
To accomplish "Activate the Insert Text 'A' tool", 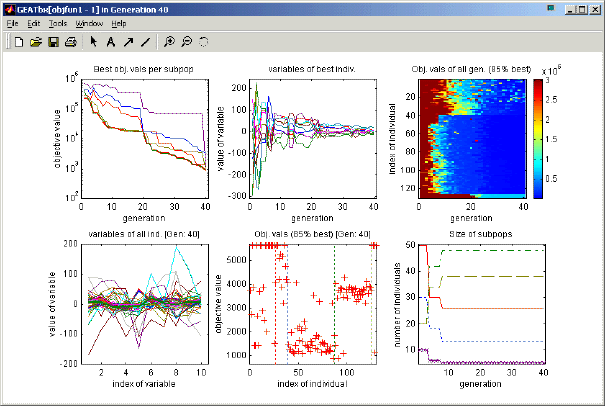I will [111, 42].
